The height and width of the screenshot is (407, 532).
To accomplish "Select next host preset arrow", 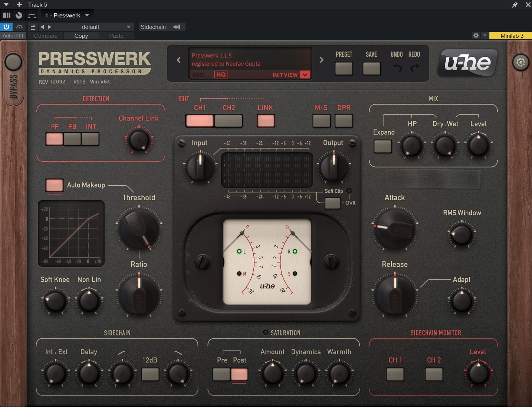I will 49,27.
